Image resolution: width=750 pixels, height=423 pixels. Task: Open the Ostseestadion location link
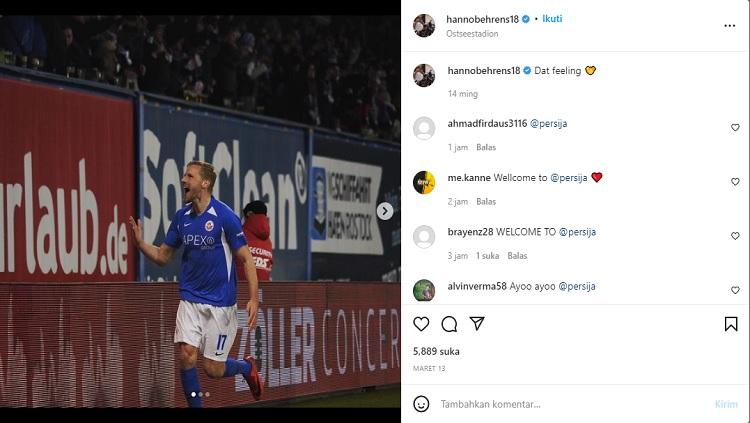tap(472, 33)
